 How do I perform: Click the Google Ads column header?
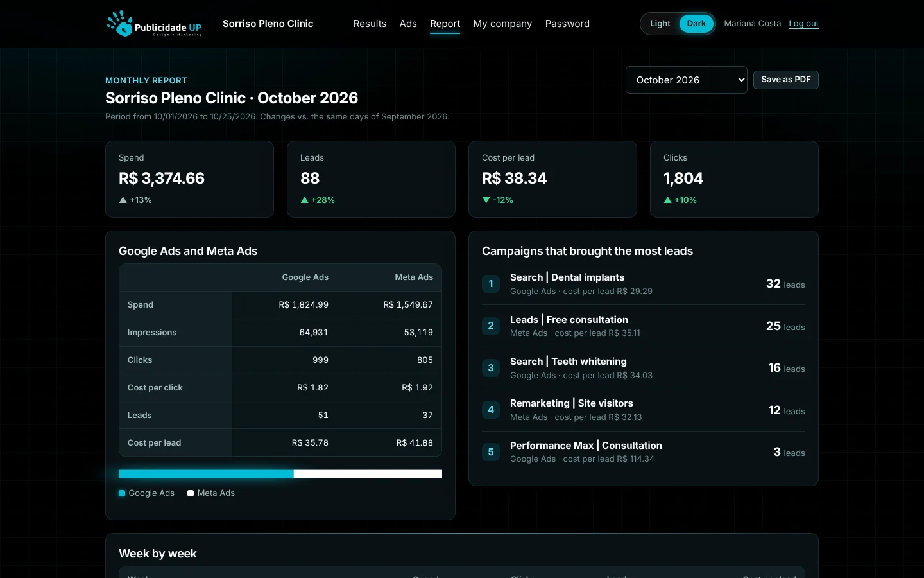coord(305,277)
